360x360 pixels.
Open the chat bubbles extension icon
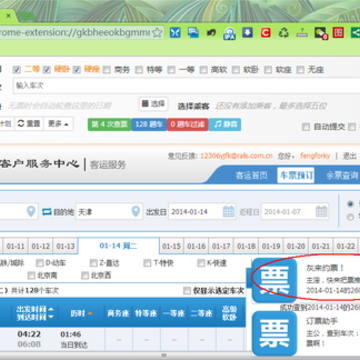point(193,32)
